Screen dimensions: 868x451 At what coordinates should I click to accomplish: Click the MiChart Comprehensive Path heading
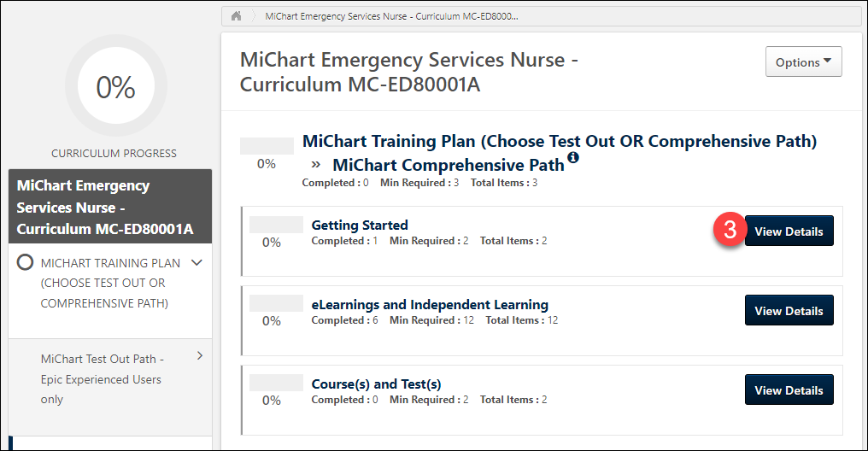tap(448, 165)
